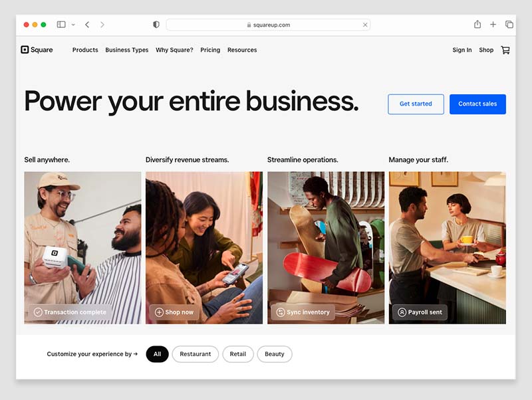532x400 pixels.
Task: Click the Transaction complete badge
Action: pos(70,312)
